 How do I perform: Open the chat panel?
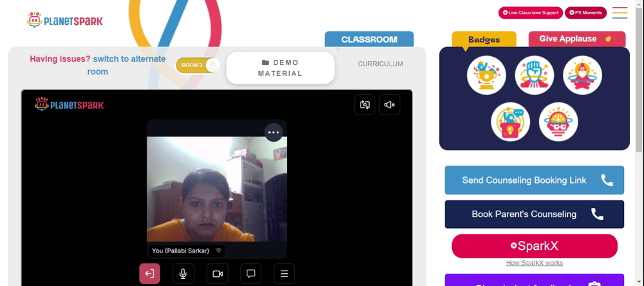click(251, 274)
